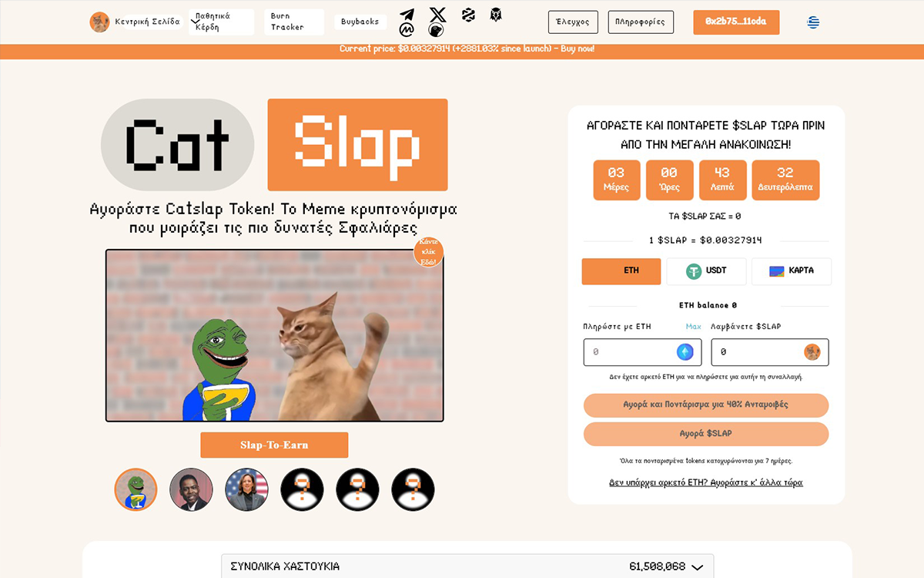Change language via Greek flag icon

coord(813,22)
